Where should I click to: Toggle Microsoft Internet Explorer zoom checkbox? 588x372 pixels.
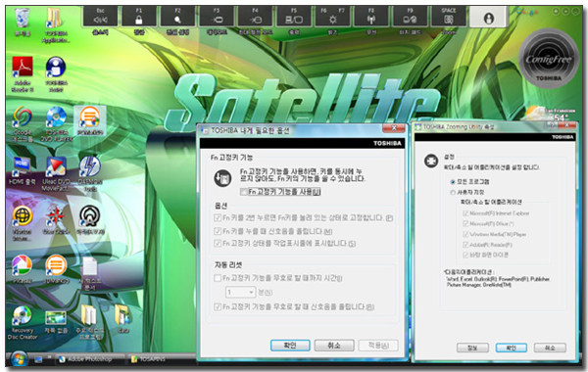(x=465, y=213)
